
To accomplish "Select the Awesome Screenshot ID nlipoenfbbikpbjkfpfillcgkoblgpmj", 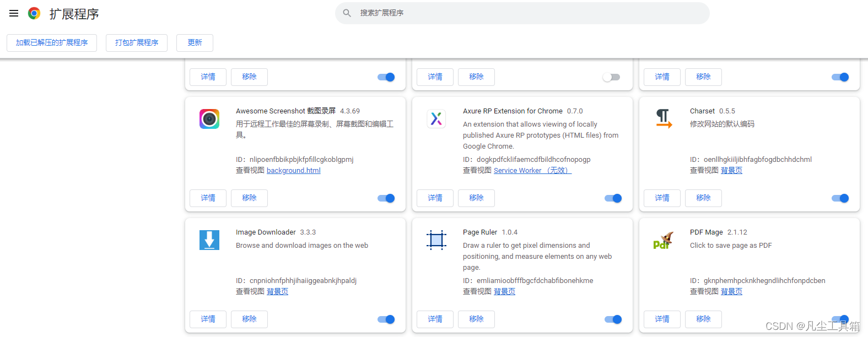I will [301, 160].
